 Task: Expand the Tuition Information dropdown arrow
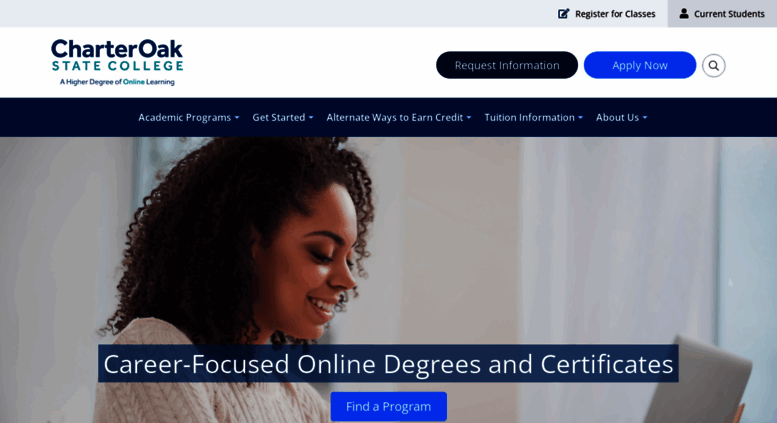580,118
